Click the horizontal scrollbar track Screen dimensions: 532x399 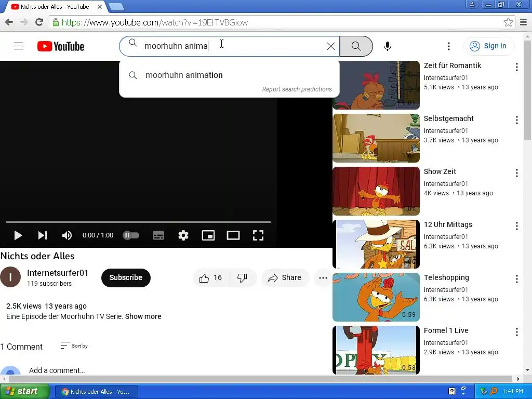point(261,379)
